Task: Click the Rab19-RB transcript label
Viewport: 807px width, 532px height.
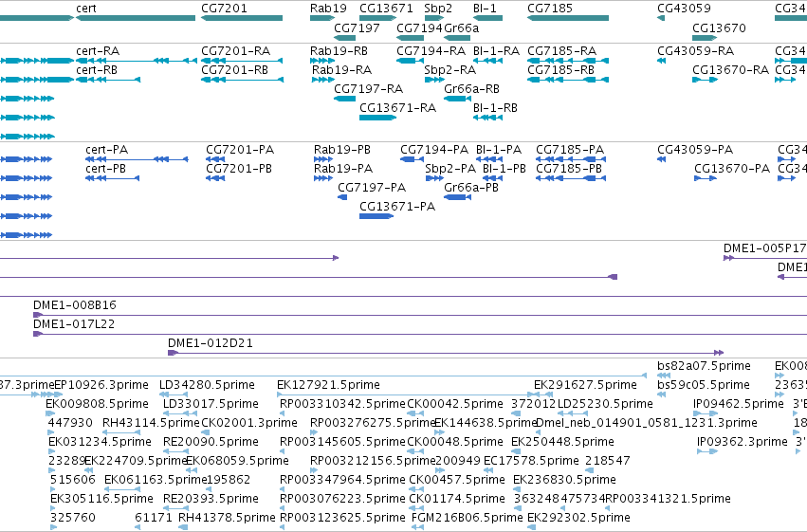Action: coord(339,51)
